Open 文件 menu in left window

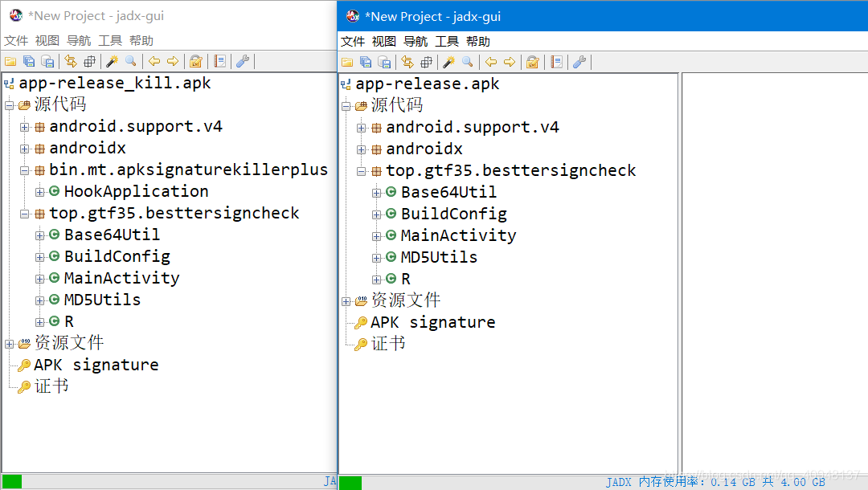tap(16, 40)
